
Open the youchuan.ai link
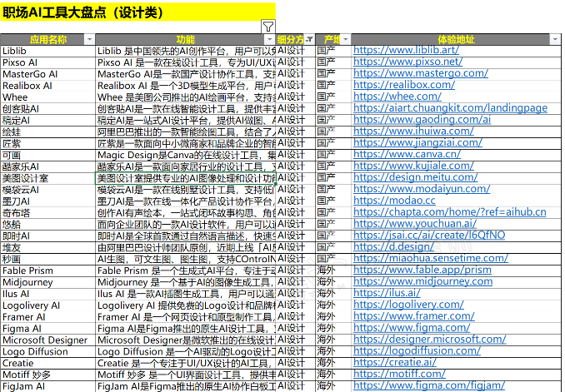click(415, 224)
